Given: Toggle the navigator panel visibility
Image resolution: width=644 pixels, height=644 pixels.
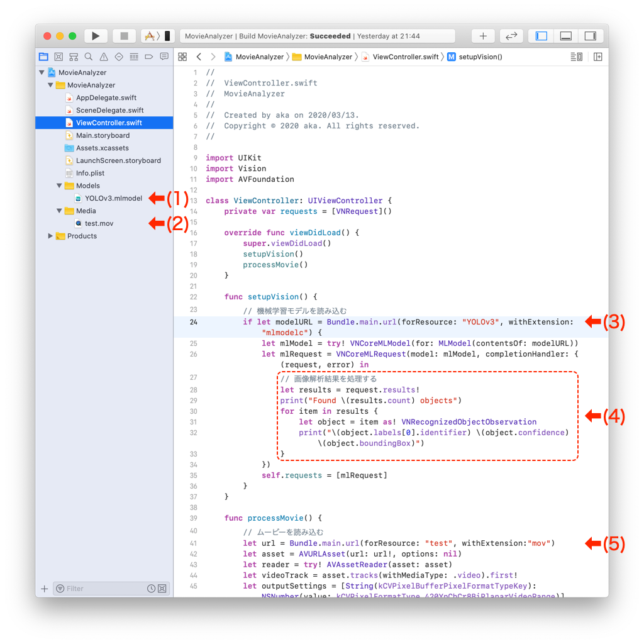Looking at the screenshot, I should point(541,36).
